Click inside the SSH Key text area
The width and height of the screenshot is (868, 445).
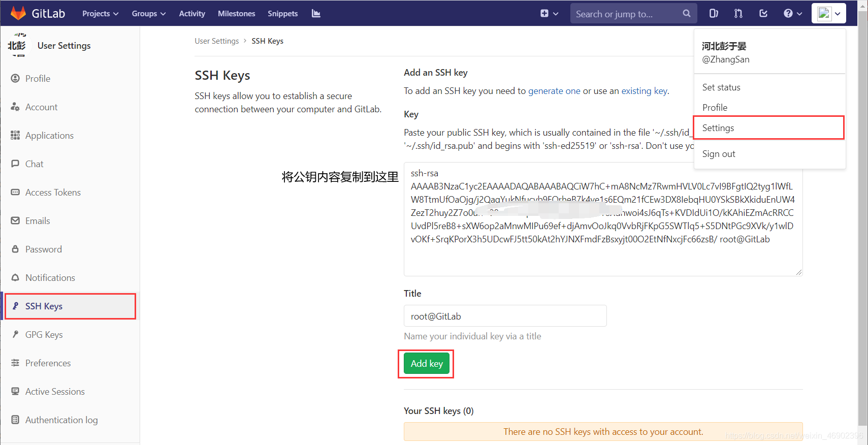point(603,219)
